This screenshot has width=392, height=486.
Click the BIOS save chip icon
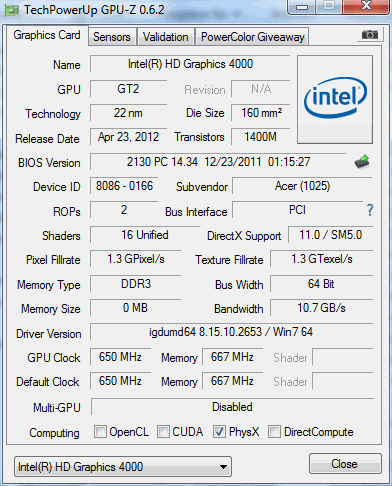point(362,162)
